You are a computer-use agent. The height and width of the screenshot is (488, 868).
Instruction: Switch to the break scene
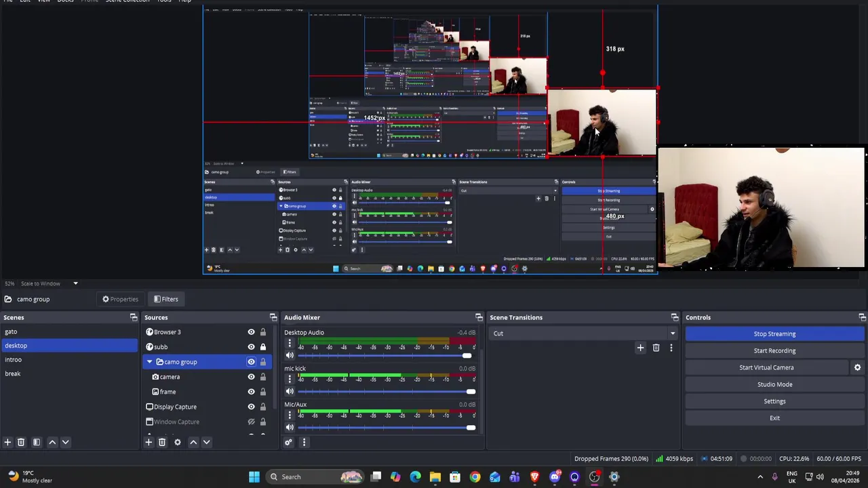(68, 373)
